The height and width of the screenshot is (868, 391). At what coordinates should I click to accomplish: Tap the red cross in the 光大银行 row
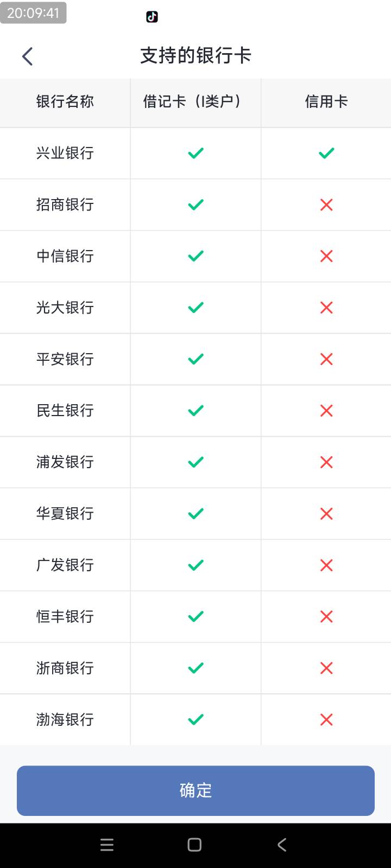tap(326, 308)
